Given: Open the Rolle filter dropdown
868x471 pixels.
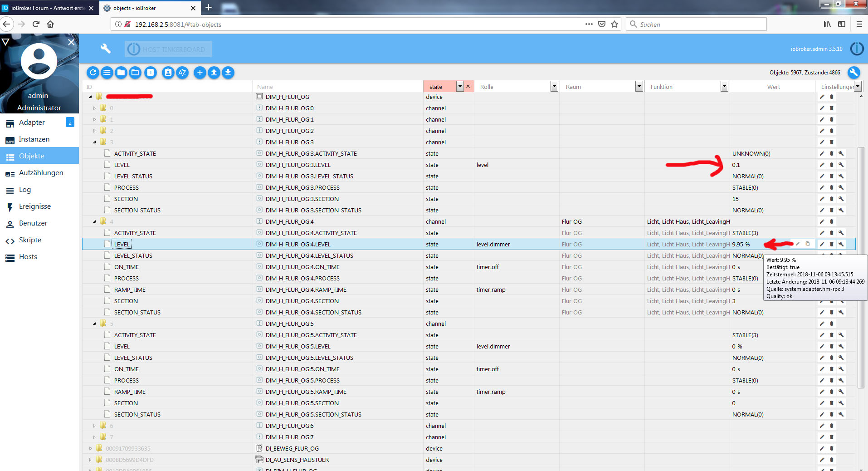Looking at the screenshot, I should pos(554,86).
